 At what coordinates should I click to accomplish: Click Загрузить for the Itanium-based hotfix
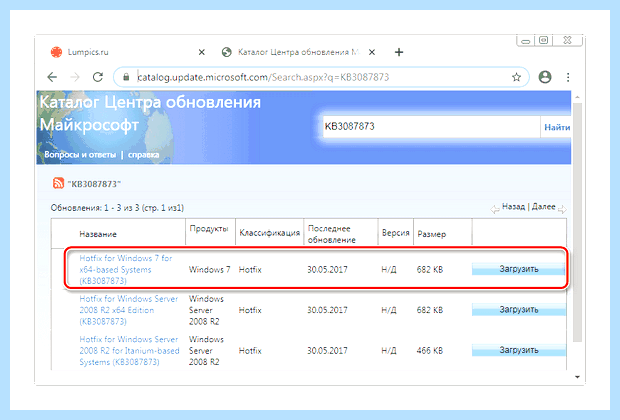pos(518,350)
